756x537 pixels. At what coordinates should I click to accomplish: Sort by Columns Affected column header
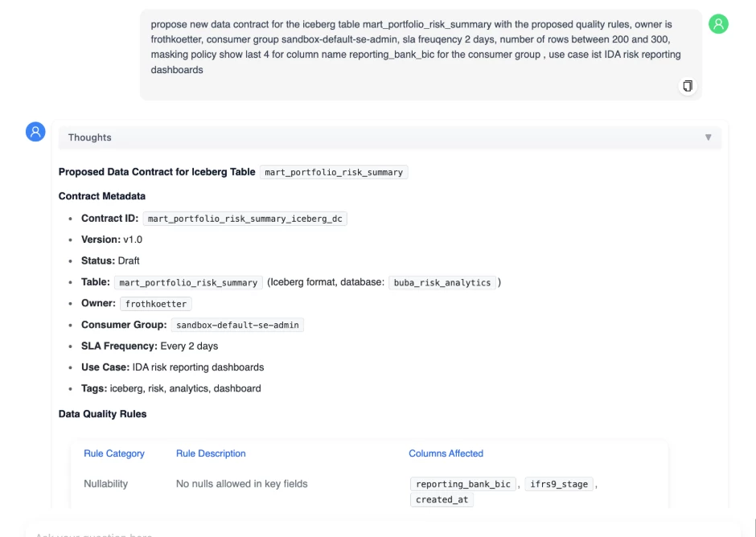446,453
